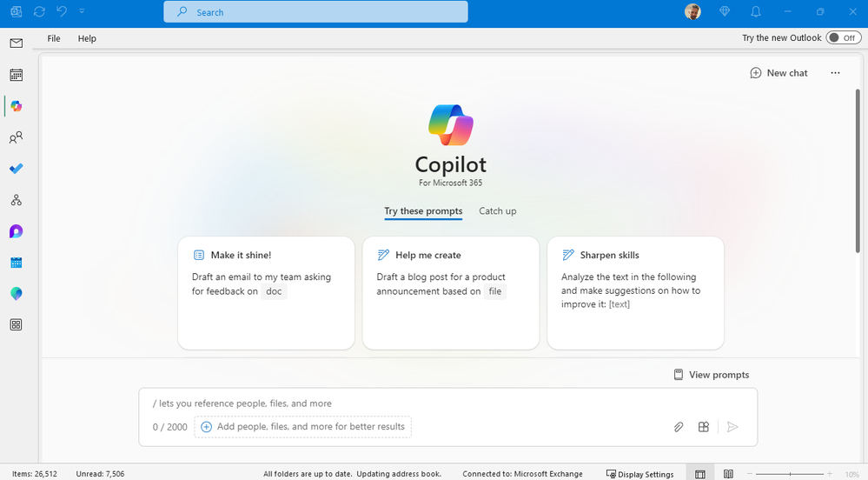Open the Help menu
The height and width of the screenshot is (480, 868).
(x=87, y=38)
